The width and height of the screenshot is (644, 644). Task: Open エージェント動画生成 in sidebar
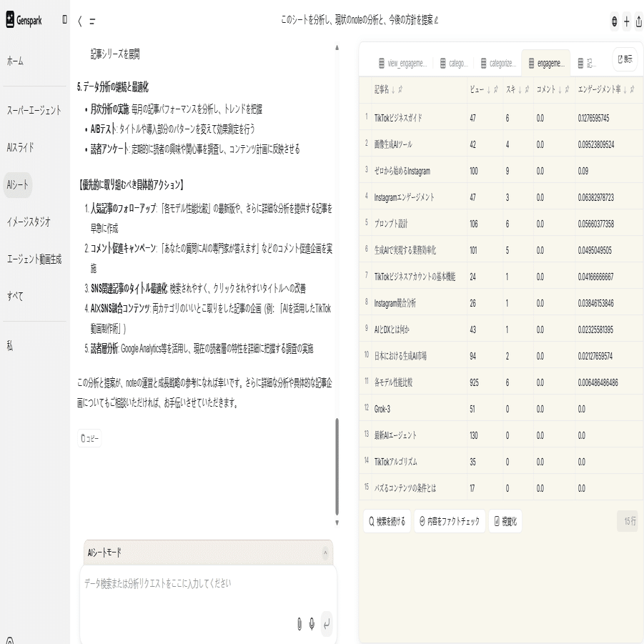(34, 259)
